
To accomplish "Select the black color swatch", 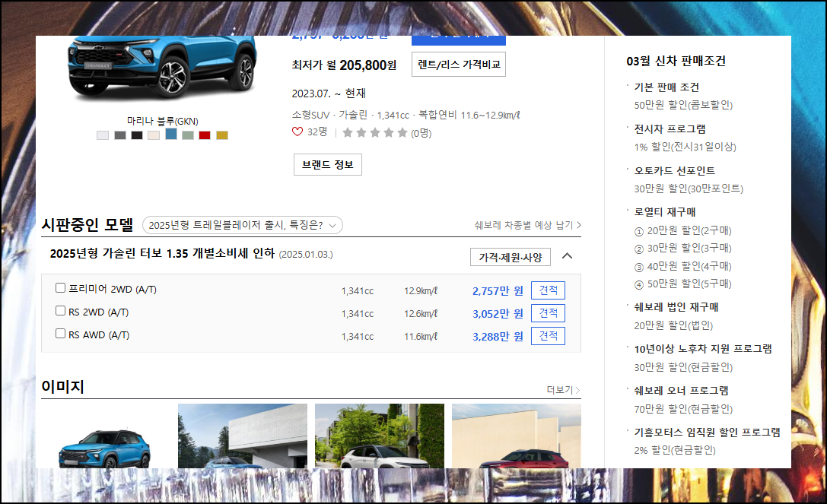I will click(137, 135).
